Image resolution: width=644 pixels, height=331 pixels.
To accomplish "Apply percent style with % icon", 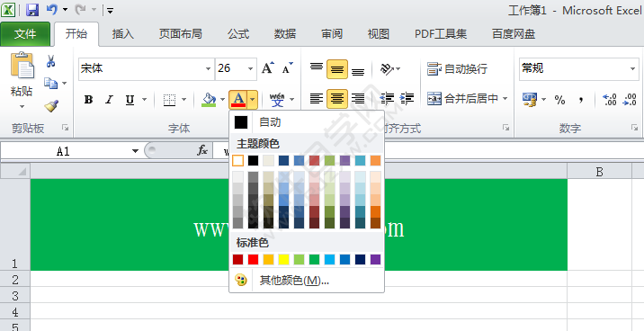I will pyautogui.click(x=559, y=99).
